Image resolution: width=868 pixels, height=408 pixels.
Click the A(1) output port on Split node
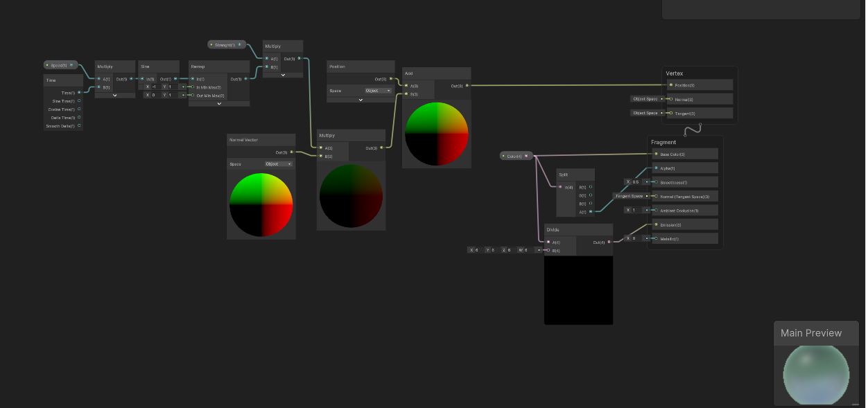coord(590,212)
